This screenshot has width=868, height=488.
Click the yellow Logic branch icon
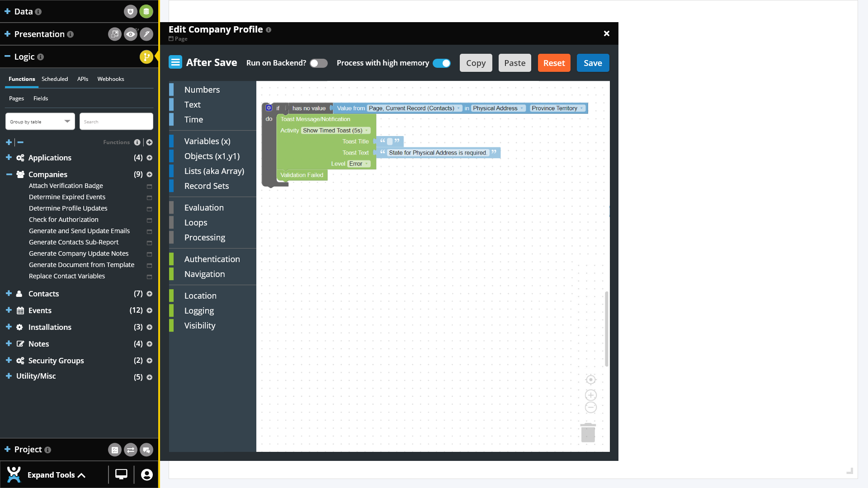click(x=146, y=57)
